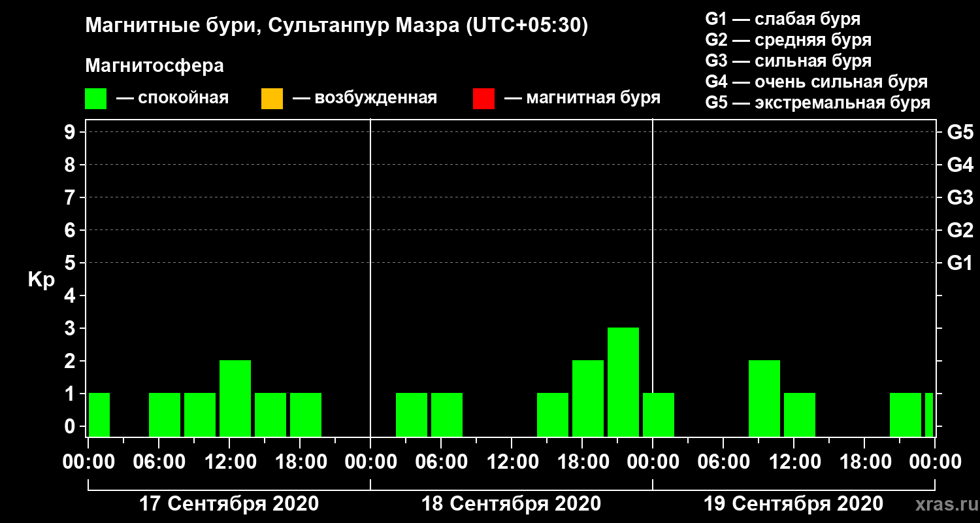Click the G1 right-axis label
The width and height of the screenshot is (980, 523).
coord(960,263)
